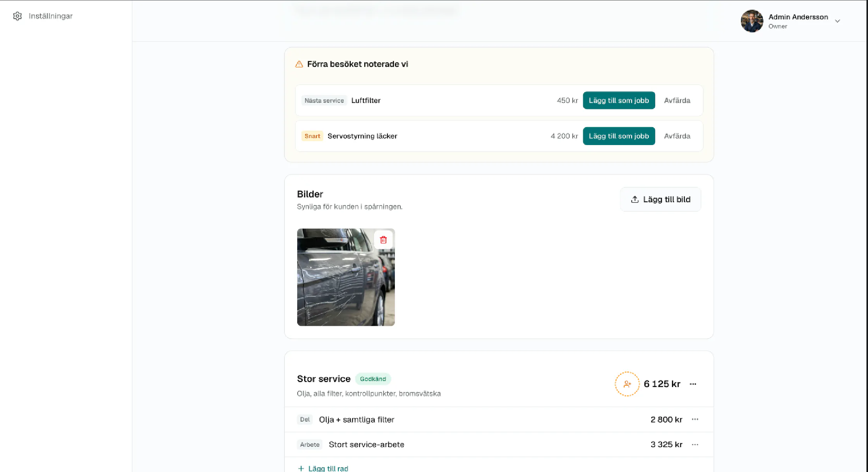The height and width of the screenshot is (472, 868).
Task: Click the Luftfilter item name
Action: tap(366, 100)
